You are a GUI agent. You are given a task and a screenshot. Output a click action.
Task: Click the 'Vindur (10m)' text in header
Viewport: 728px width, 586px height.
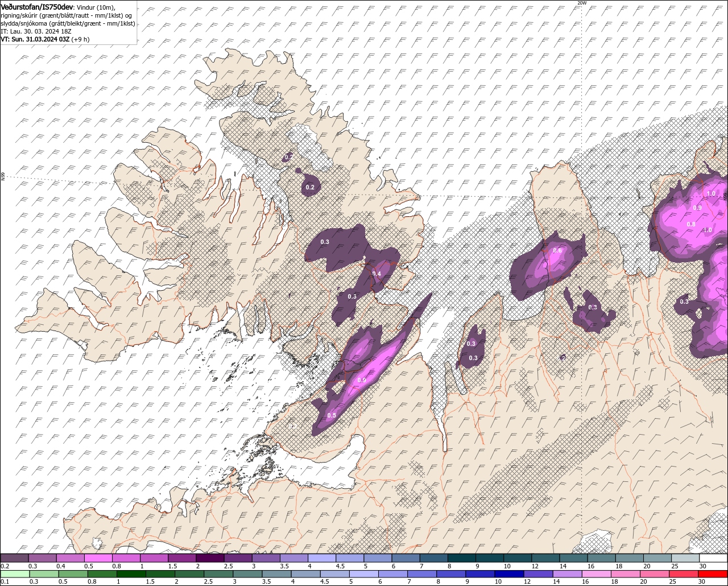tap(96, 7)
